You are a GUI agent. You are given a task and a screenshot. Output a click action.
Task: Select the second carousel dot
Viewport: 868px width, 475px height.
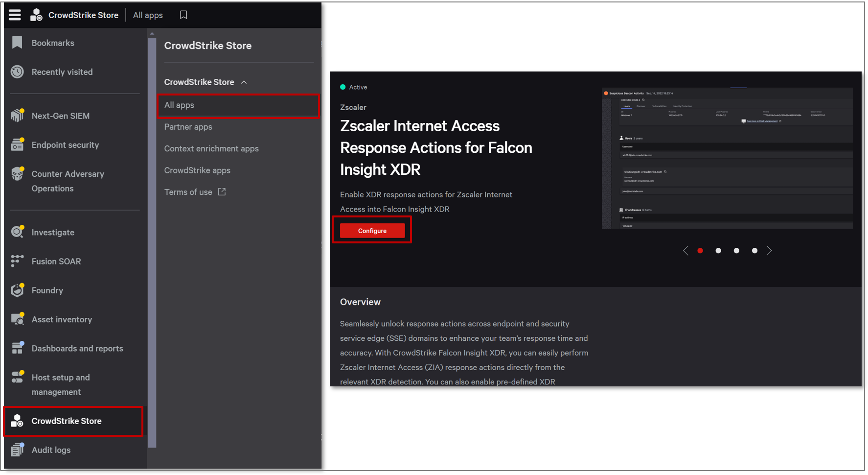click(x=718, y=251)
